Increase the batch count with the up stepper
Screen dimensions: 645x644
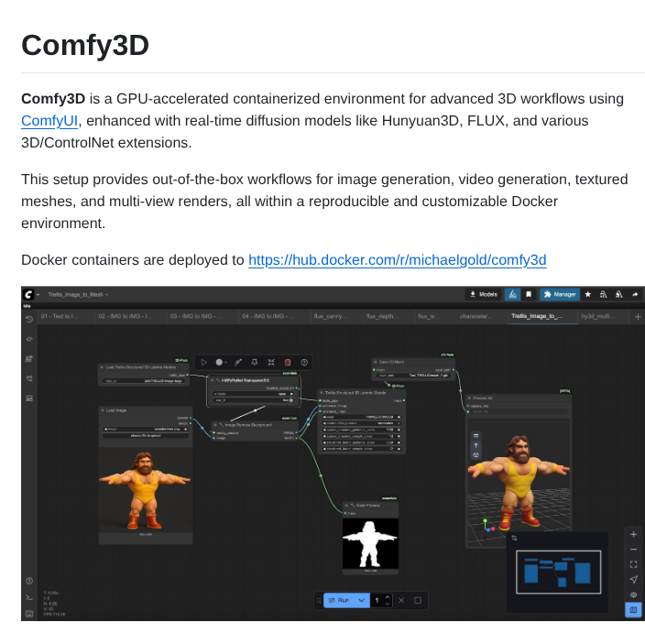388,597
